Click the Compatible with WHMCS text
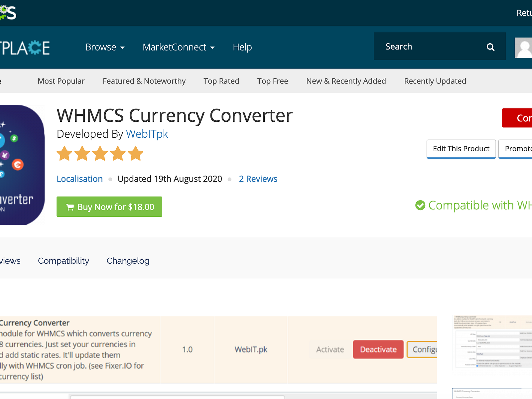The width and height of the screenshot is (532, 399). pos(480,205)
